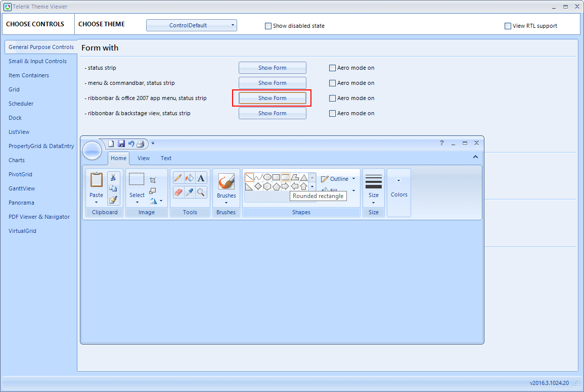
Task: Select GanttView in sidebar
Action: click(22, 189)
